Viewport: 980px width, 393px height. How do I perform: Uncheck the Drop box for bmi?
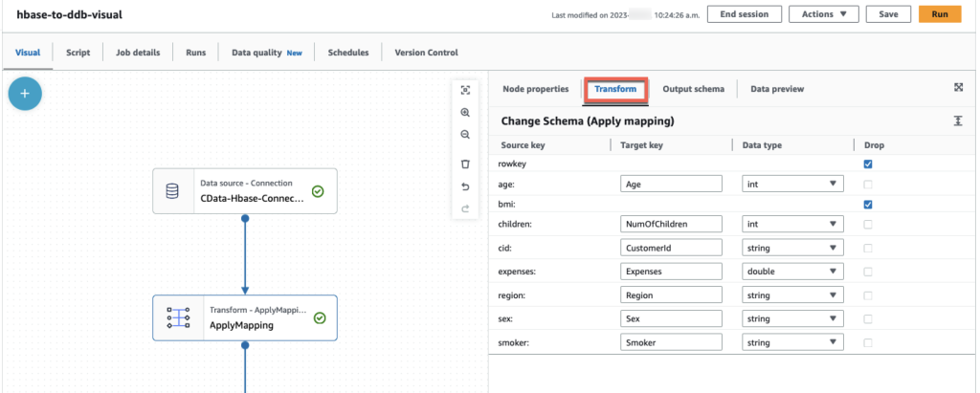[x=867, y=205]
